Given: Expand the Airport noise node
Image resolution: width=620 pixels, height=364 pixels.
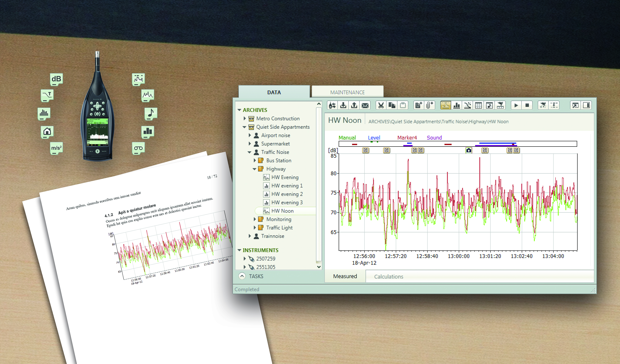Looking at the screenshot, I should click(x=250, y=135).
